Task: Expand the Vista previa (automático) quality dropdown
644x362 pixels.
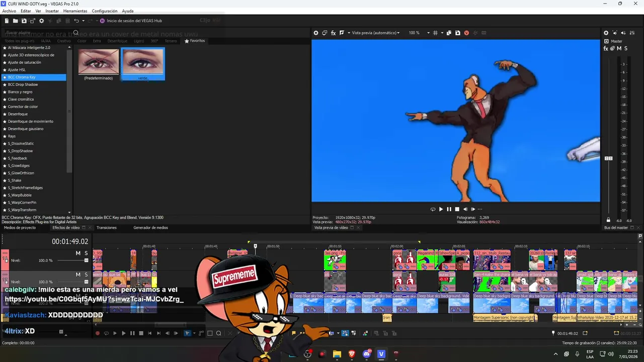Action: coord(375,33)
